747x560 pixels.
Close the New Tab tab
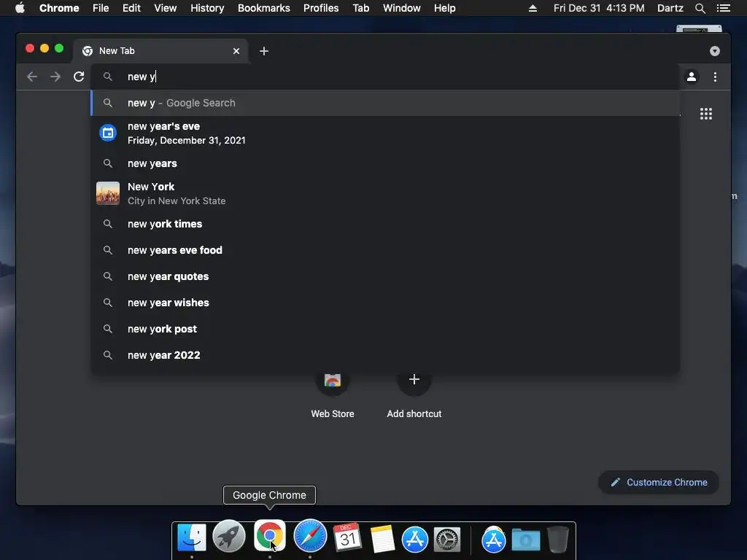(x=236, y=51)
